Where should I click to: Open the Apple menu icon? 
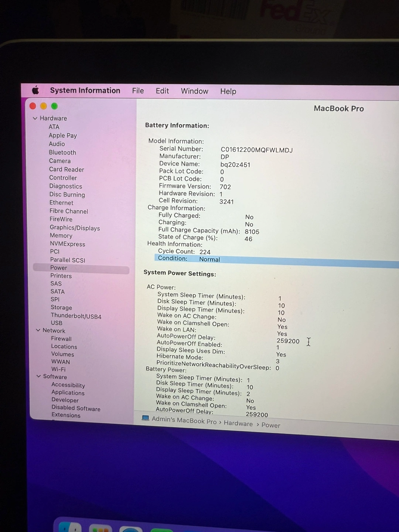pos(35,90)
